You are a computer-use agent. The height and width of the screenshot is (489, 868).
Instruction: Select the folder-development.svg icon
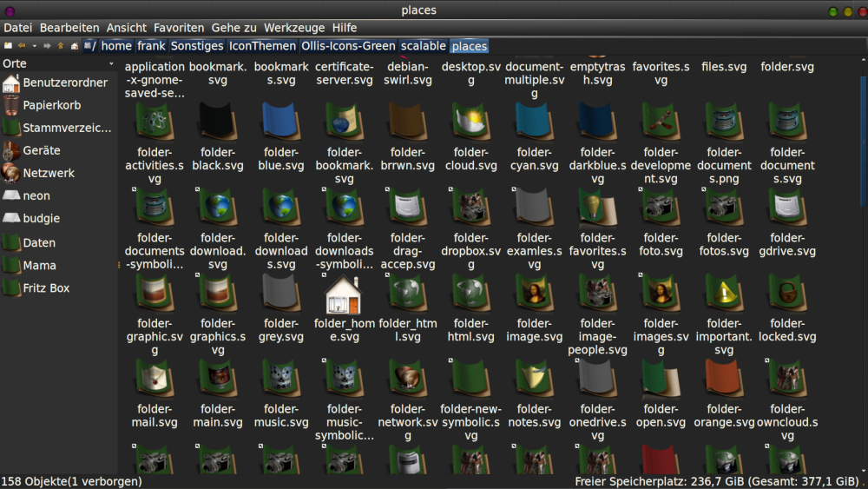coord(661,122)
